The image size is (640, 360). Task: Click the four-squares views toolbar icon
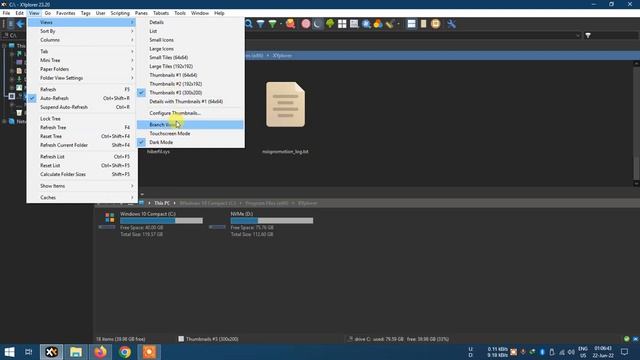(342, 24)
